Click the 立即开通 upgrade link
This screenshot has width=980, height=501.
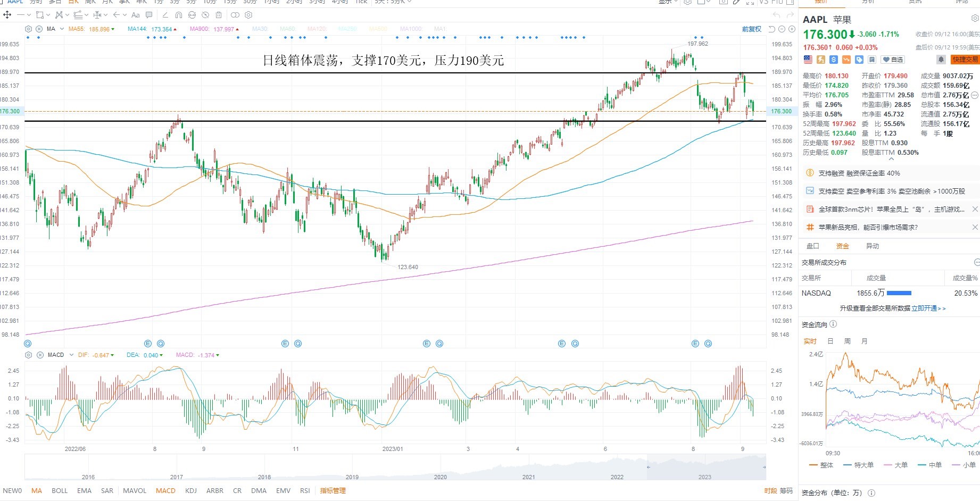[x=928, y=308]
